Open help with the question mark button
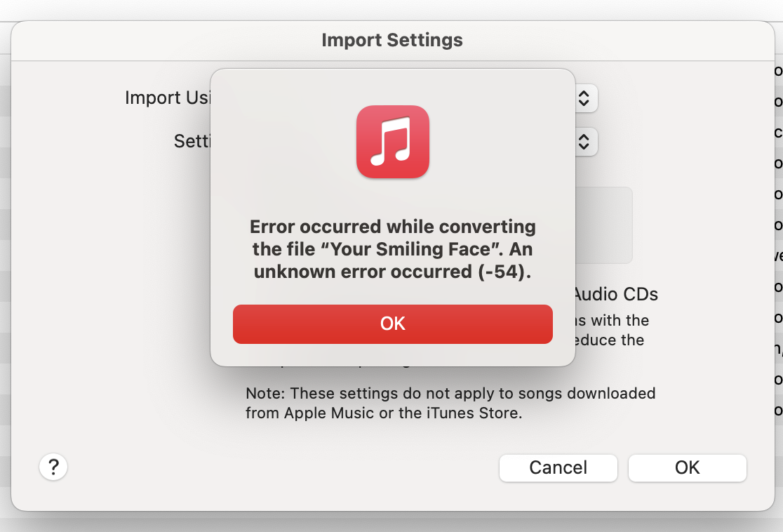The image size is (783, 532). click(53, 467)
